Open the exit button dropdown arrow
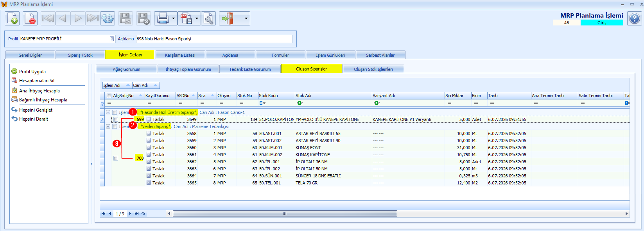644x231 pixels. (246, 18)
